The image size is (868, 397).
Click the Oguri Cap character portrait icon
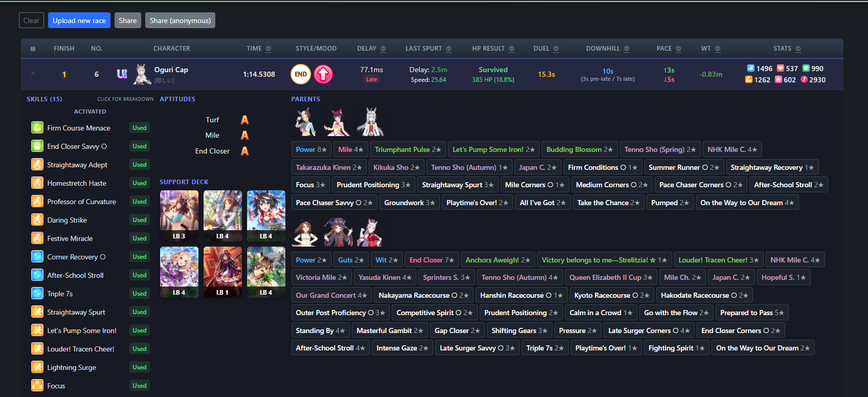click(x=142, y=74)
